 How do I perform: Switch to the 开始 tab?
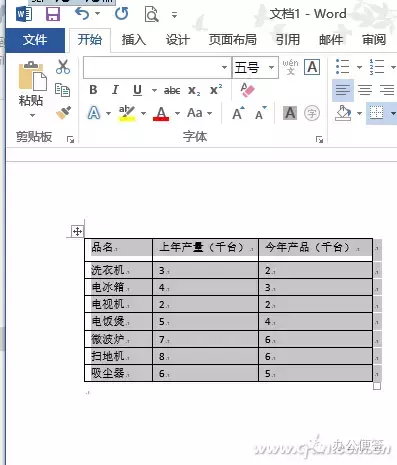point(90,40)
